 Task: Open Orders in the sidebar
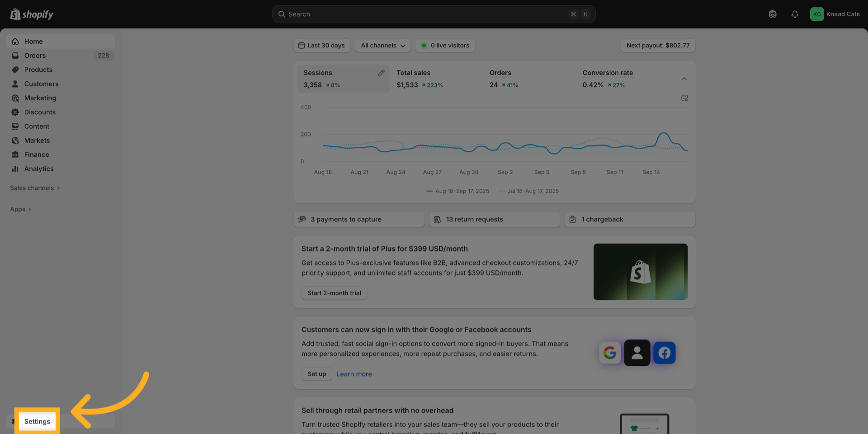pyautogui.click(x=35, y=56)
